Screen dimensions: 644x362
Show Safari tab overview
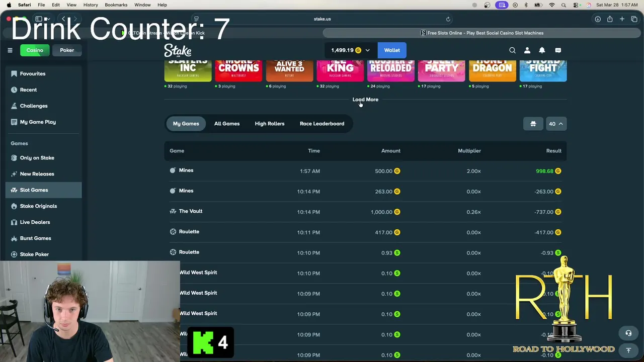coord(634,19)
